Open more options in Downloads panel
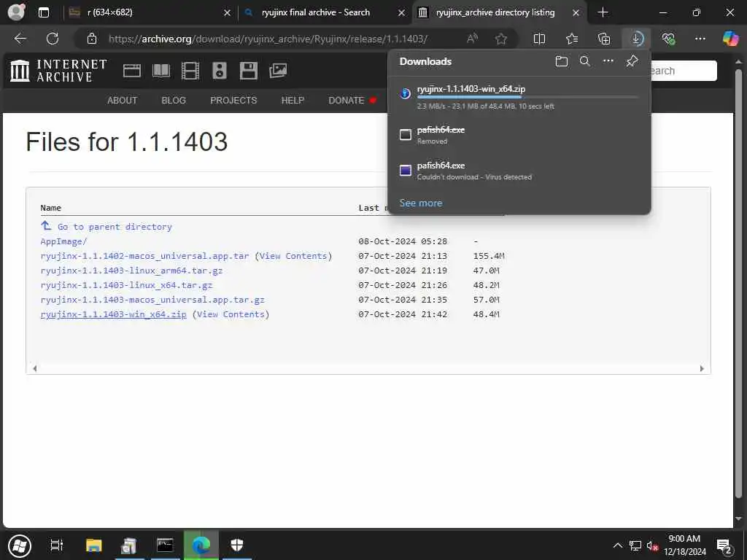The width and height of the screenshot is (747, 560). (608, 61)
